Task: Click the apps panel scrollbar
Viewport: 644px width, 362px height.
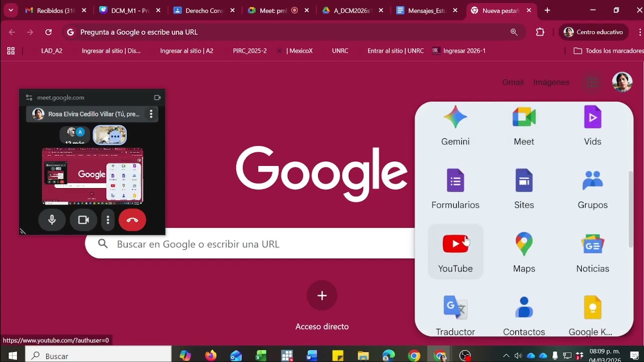Action: point(631,209)
